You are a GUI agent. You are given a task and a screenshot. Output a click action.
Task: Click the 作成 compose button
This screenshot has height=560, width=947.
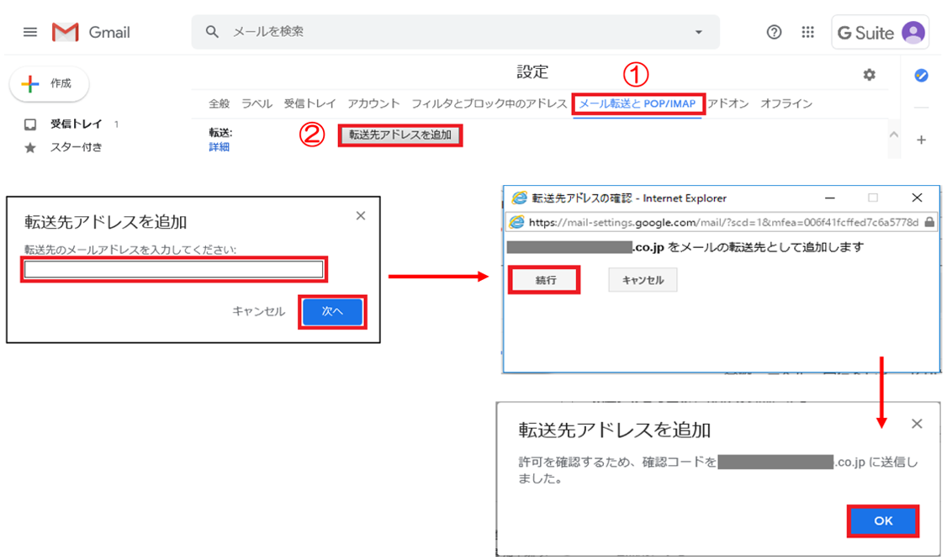pyautogui.click(x=50, y=84)
